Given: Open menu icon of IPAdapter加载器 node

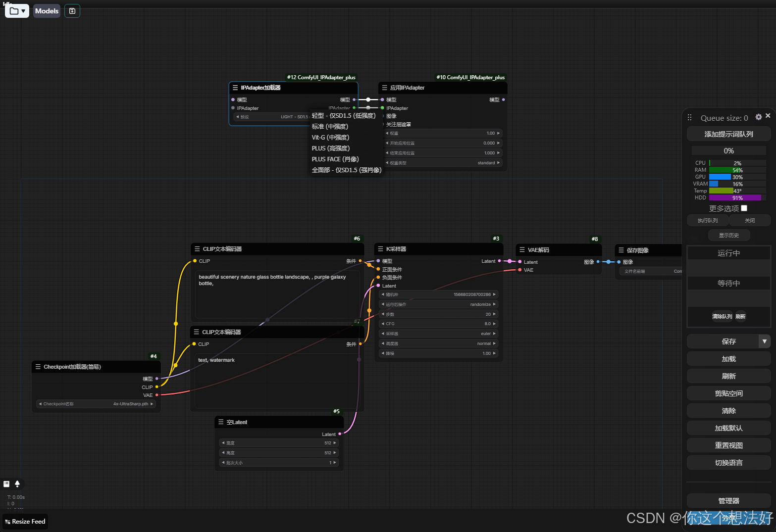Looking at the screenshot, I should tap(235, 88).
